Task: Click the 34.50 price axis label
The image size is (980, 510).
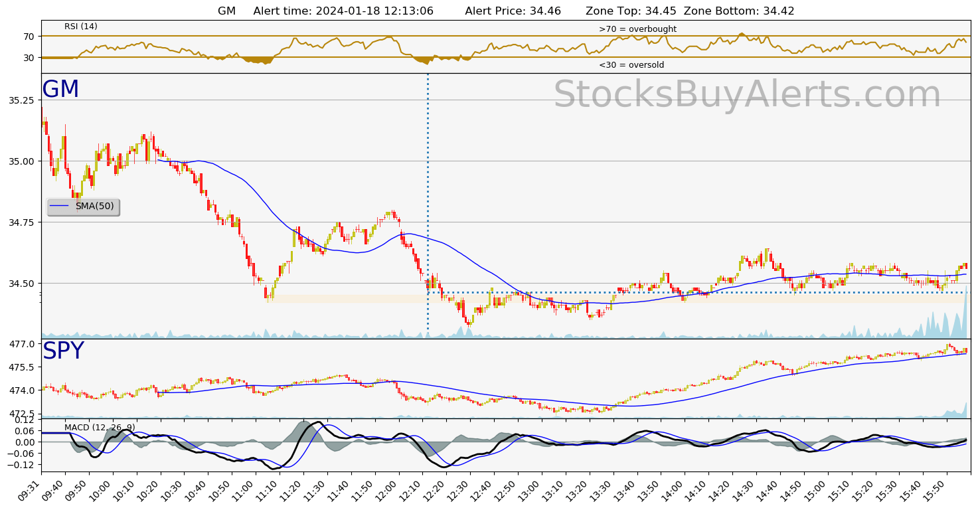Action: pyautogui.click(x=21, y=284)
